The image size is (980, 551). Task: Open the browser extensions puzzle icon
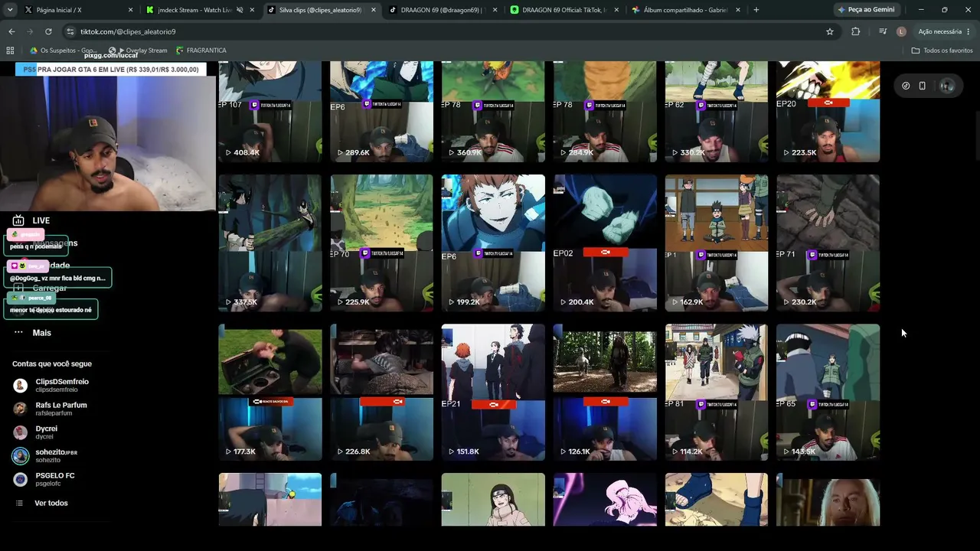pos(856,31)
